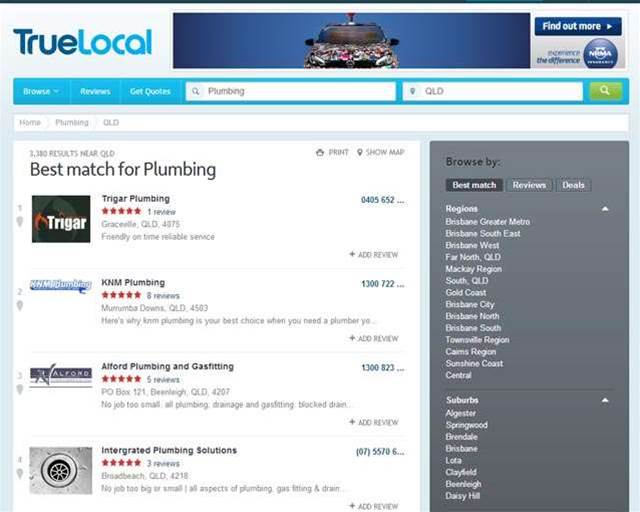Filter by Gold Coast region
The height and width of the screenshot is (512, 640).
(466, 292)
